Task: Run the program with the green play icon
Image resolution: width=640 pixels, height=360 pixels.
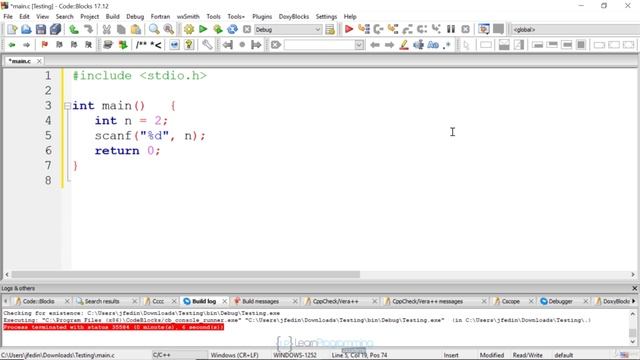Action: 203,29
